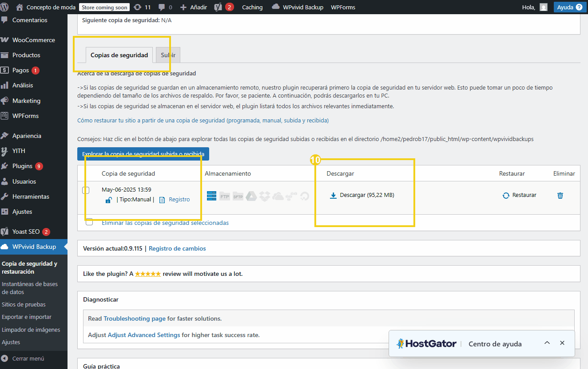The width and height of the screenshot is (588, 369).
Task: Open Apariencia in the sidebar
Action: click(x=27, y=136)
